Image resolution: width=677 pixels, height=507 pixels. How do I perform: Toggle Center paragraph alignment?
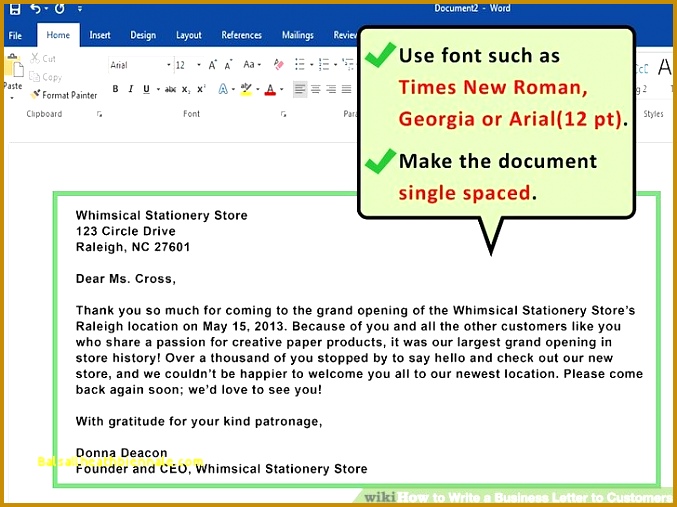coord(316,89)
